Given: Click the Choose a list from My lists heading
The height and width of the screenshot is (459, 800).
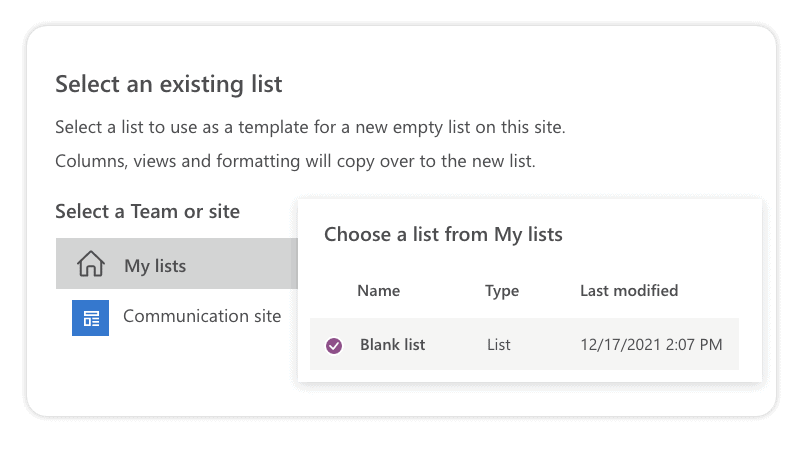Looking at the screenshot, I should (443, 235).
